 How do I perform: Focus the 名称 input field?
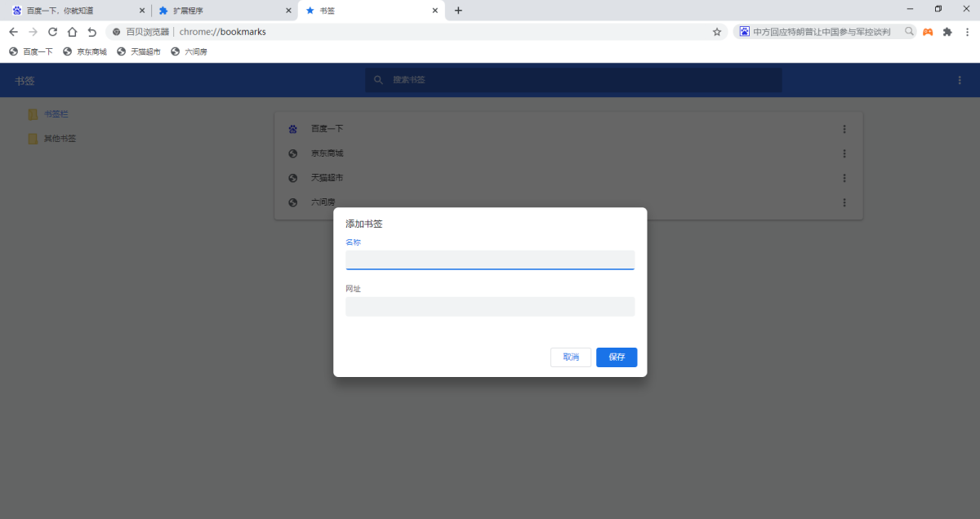click(489, 259)
